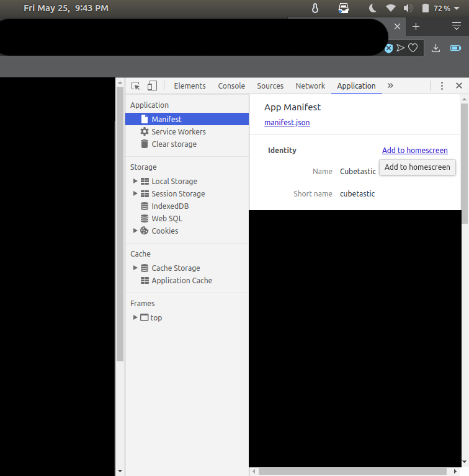Click the horizontal scrollbar thumb

[x=352, y=472]
